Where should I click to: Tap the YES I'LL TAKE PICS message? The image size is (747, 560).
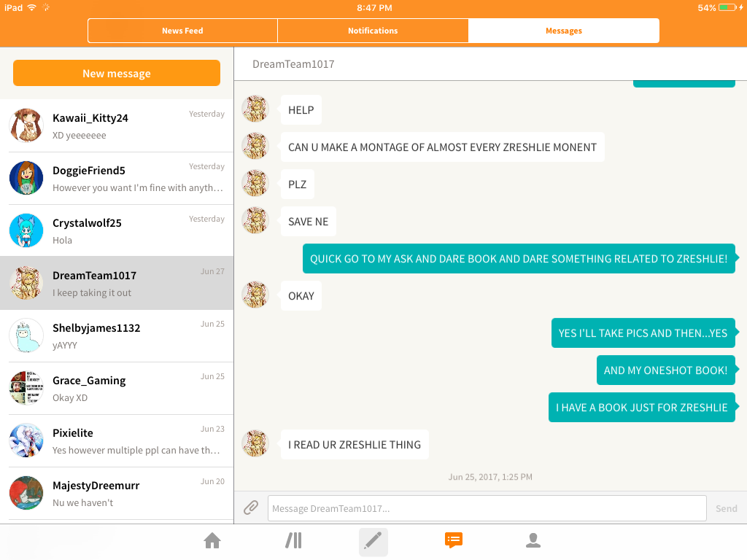(643, 332)
